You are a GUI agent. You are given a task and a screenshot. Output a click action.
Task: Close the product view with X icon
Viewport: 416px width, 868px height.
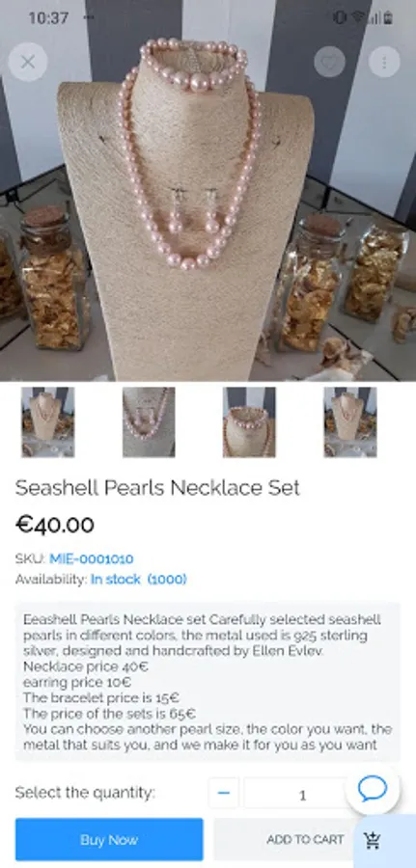click(x=28, y=62)
